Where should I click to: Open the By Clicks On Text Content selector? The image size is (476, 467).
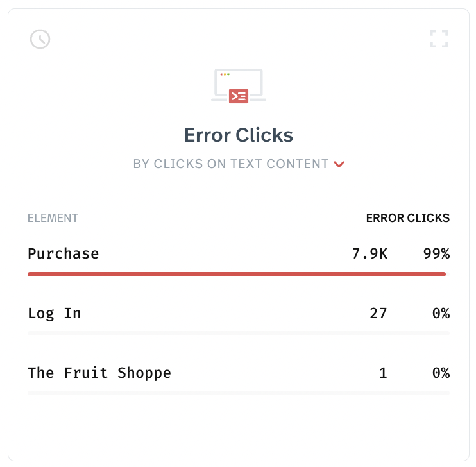click(x=239, y=164)
